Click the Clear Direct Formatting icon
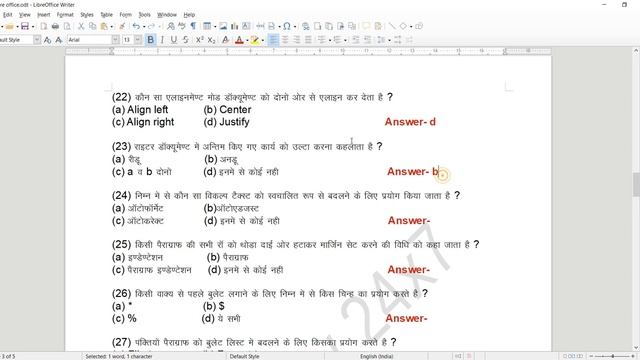The height and width of the screenshot is (360, 640). click(225, 40)
